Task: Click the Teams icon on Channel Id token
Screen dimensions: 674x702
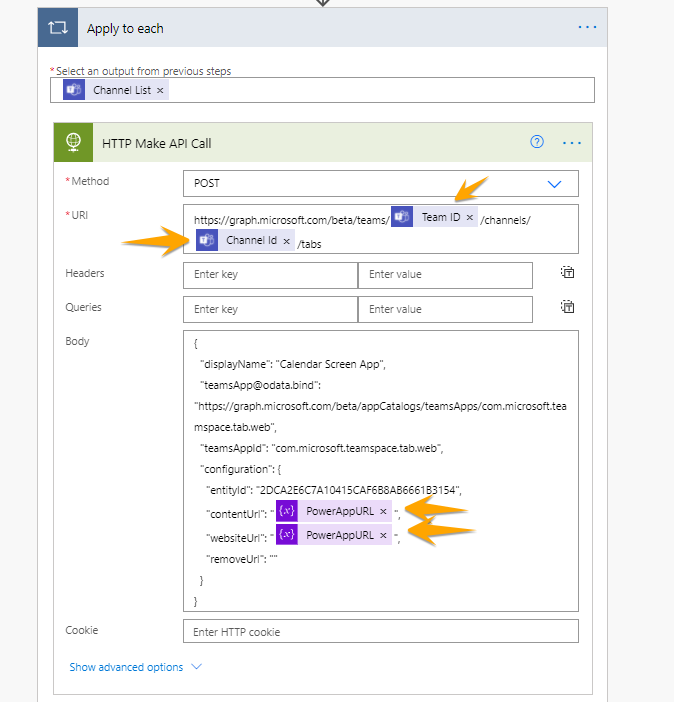Action: 207,240
